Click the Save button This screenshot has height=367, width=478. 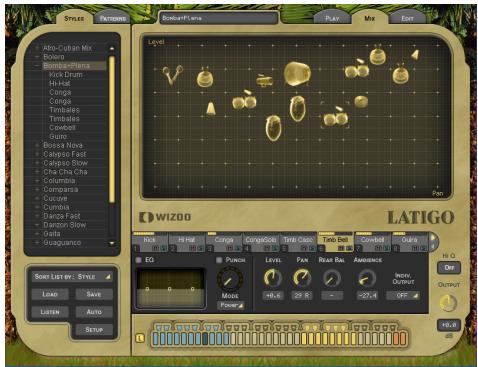click(94, 294)
